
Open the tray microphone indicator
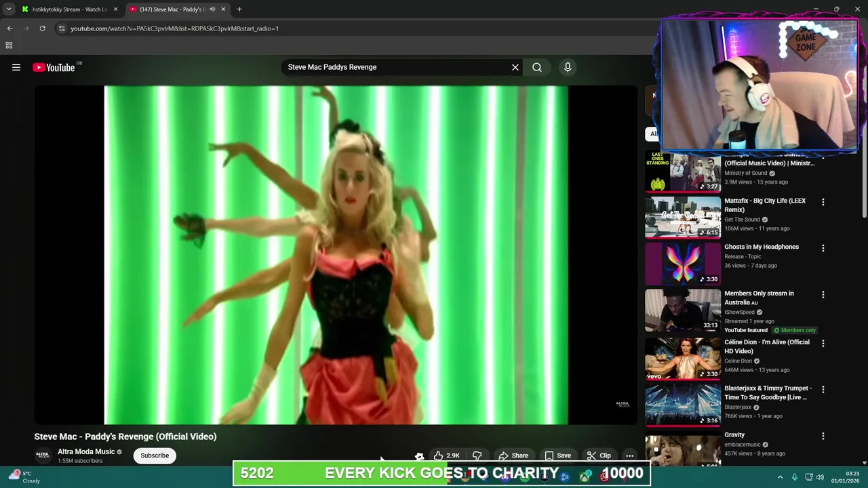[795, 477]
